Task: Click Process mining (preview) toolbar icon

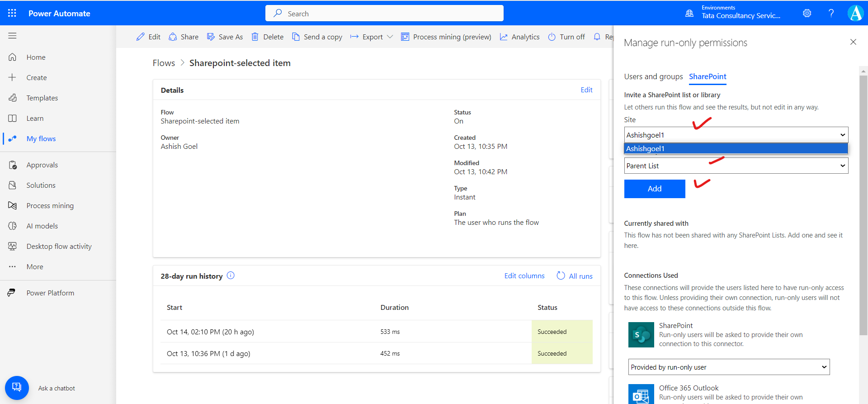Action: pos(405,37)
